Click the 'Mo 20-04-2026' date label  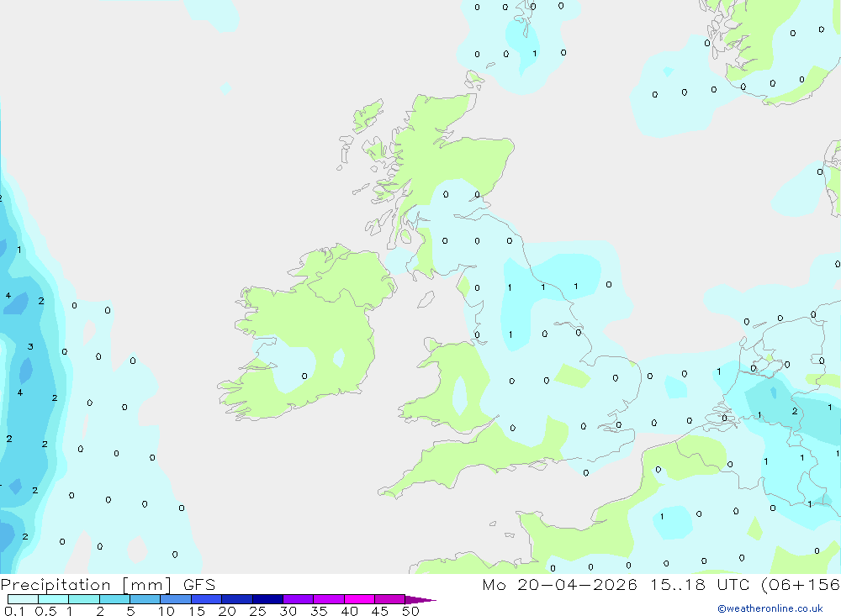coord(559,585)
